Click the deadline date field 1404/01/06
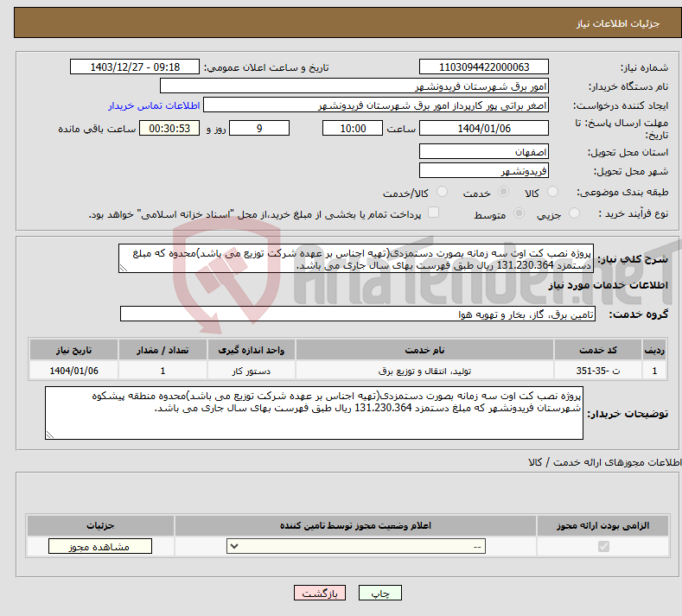This screenshot has height=616, width=682. tap(484, 128)
